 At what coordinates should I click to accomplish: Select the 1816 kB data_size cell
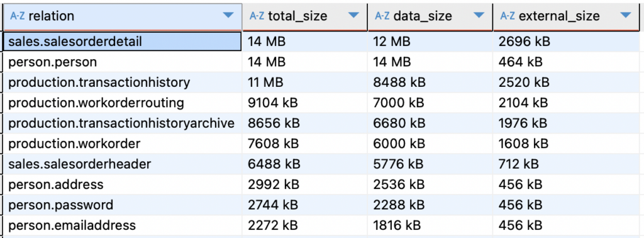[x=430, y=225]
